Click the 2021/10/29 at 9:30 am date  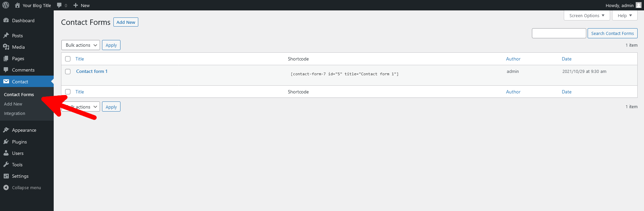(x=584, y=71)
